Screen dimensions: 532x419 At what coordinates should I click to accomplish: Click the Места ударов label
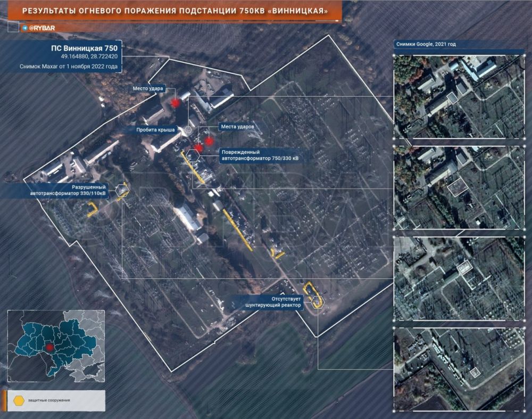(x=237, y=127)
